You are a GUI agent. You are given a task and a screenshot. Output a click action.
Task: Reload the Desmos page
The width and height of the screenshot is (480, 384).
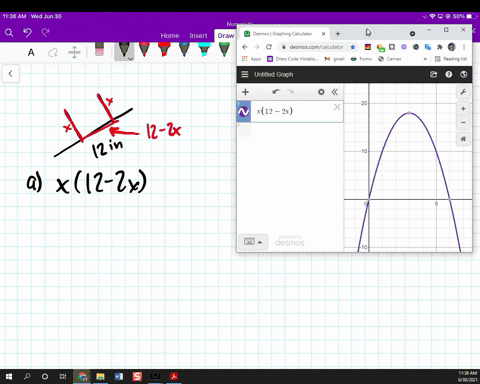[x=269, y=47]
